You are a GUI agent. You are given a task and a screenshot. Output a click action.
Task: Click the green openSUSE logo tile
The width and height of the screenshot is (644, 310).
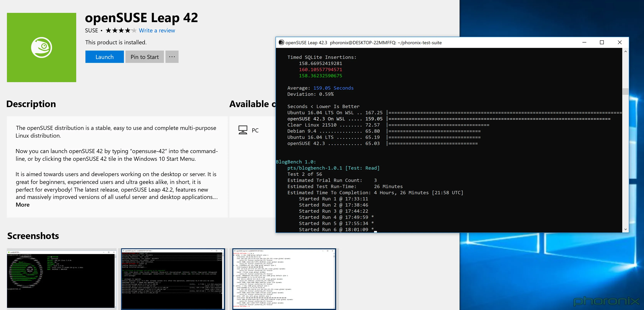tap(41, 47)
